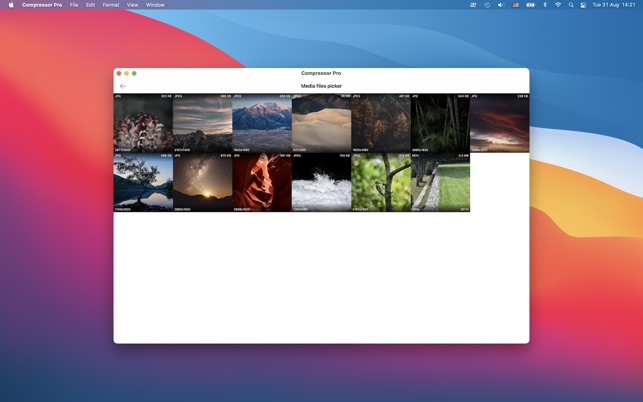Select the MOV green lawn video

pyautogui.click(x=440, y=183)
